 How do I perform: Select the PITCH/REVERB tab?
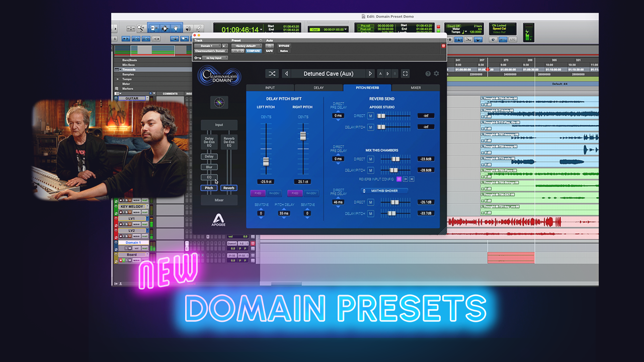tap(367, 87)
